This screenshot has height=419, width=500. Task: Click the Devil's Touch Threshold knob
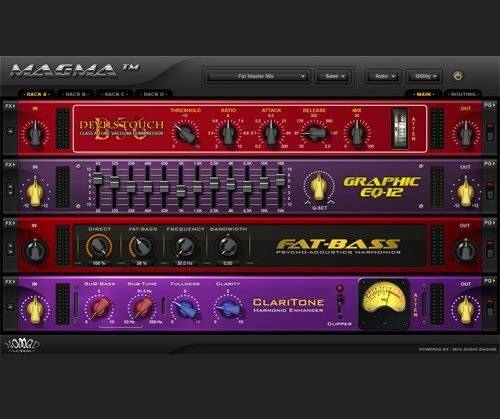(x=185, y=133)
